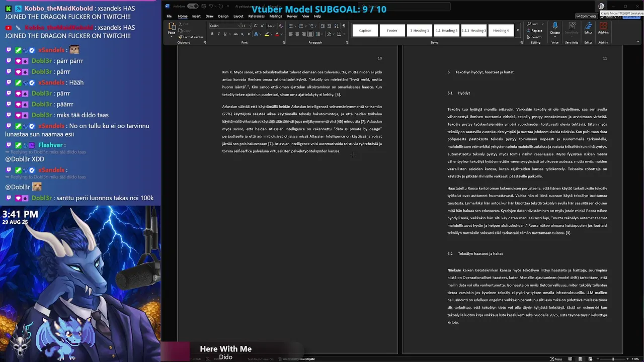This screenshot has height=362, width=644.
Task: Switch to the Insert tab
Action: tap(196, 16)
